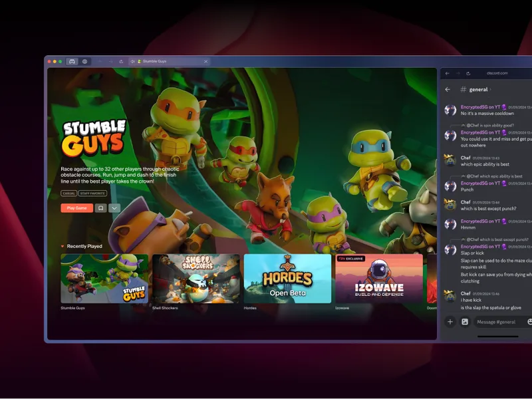Viewport: 532px width, 399px height.
Task: Expand the dropdown chevron beside Play Game
Action: click(114, 208)
